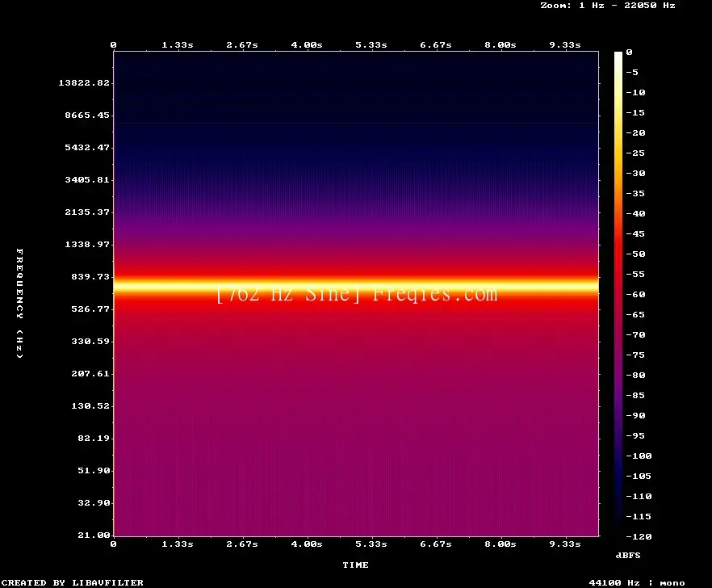Click the -10 dBFS scale label

635,92
